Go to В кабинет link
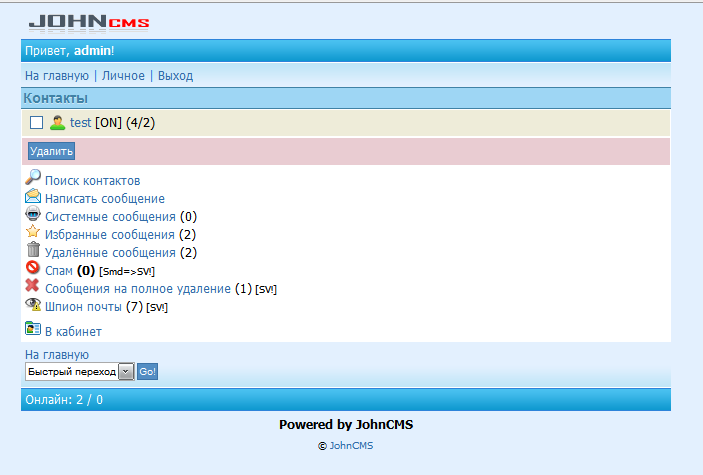Viewport: 703px width, 475px height. click(74, 331)
